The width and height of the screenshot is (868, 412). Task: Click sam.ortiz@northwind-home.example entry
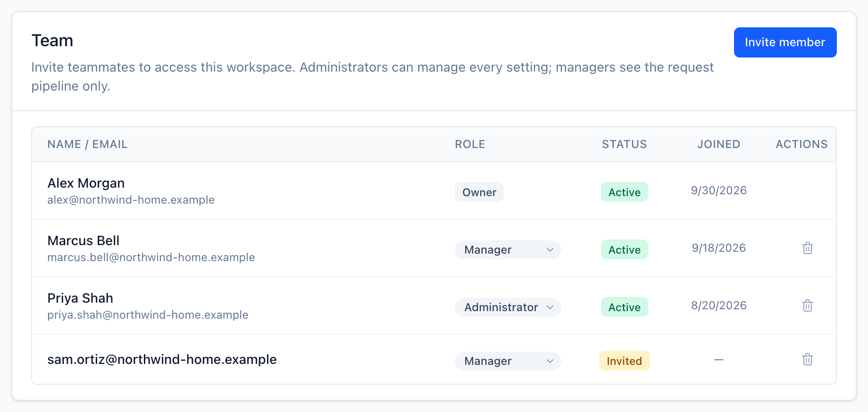click(x=162, y=359)
